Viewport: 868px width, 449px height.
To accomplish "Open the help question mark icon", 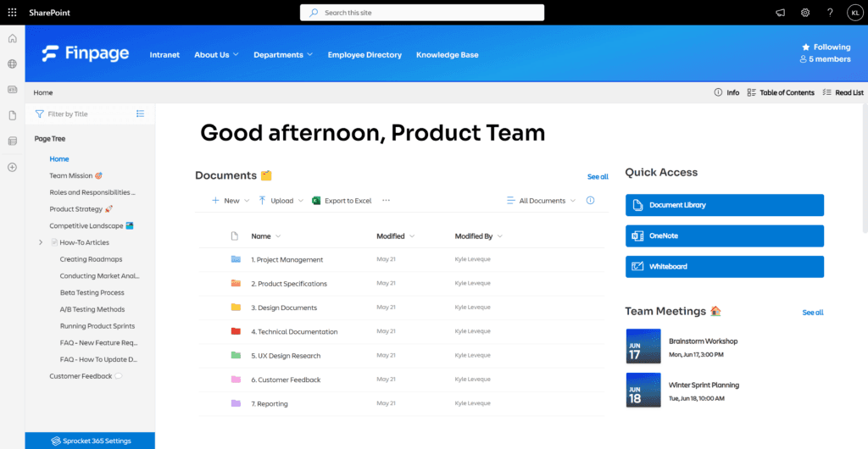I will pyautogui.click(x=830, y=13).
